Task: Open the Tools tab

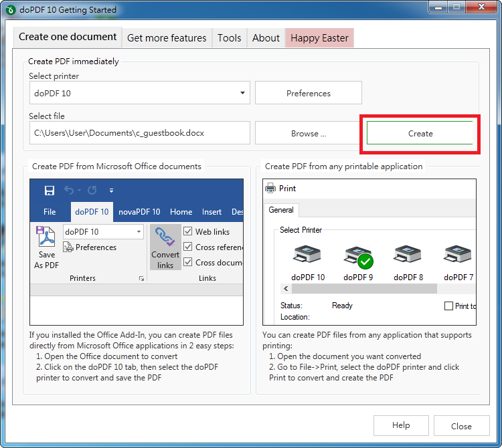Action: 229,37
